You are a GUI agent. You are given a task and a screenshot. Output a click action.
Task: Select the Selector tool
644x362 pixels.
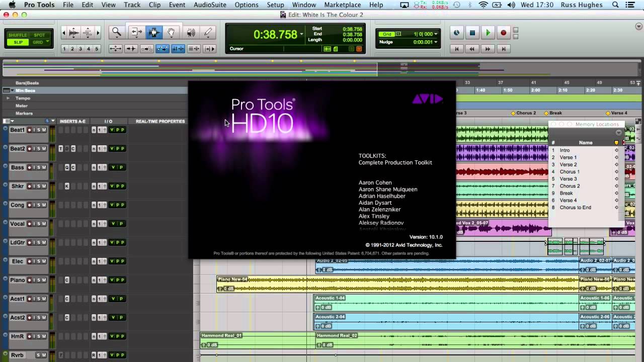pyautogui.click(x=154, y=33)
